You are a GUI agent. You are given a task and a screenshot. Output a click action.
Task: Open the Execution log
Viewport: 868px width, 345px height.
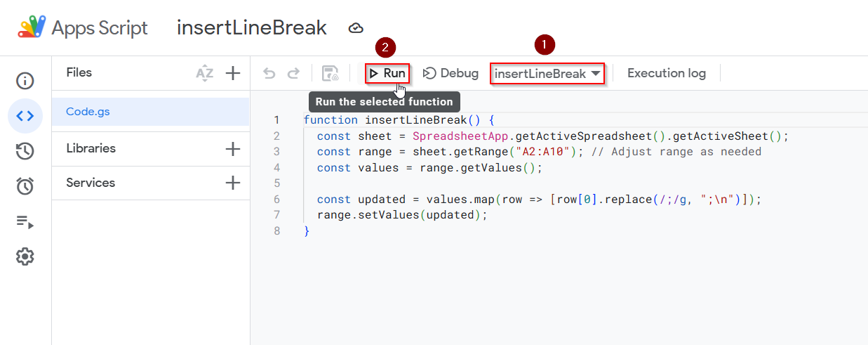point(667,73)
